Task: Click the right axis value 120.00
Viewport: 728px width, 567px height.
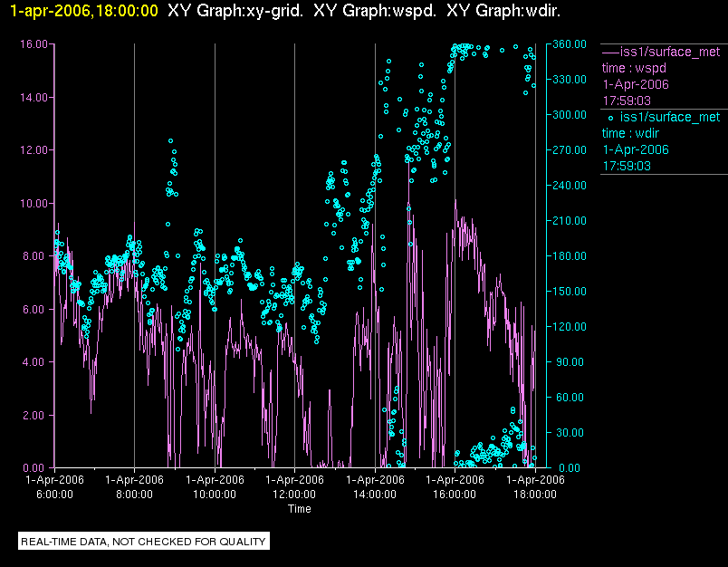Action: pos(570,326)
